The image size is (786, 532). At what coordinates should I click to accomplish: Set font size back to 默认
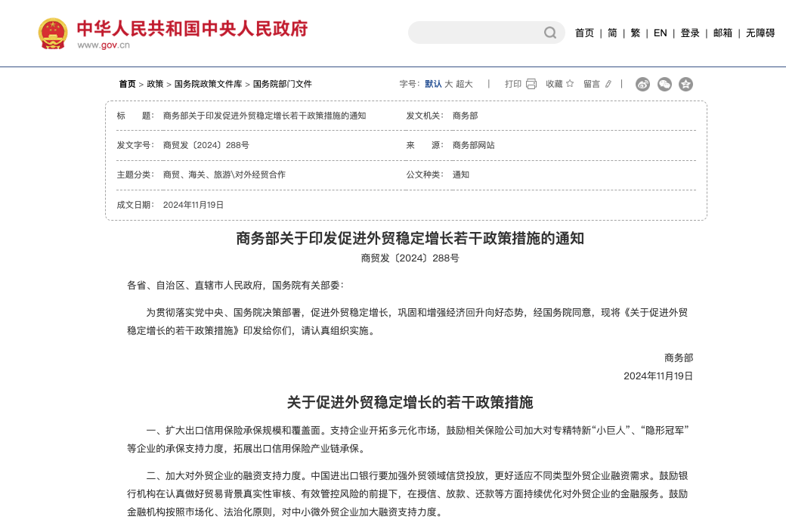click(433, 84)
